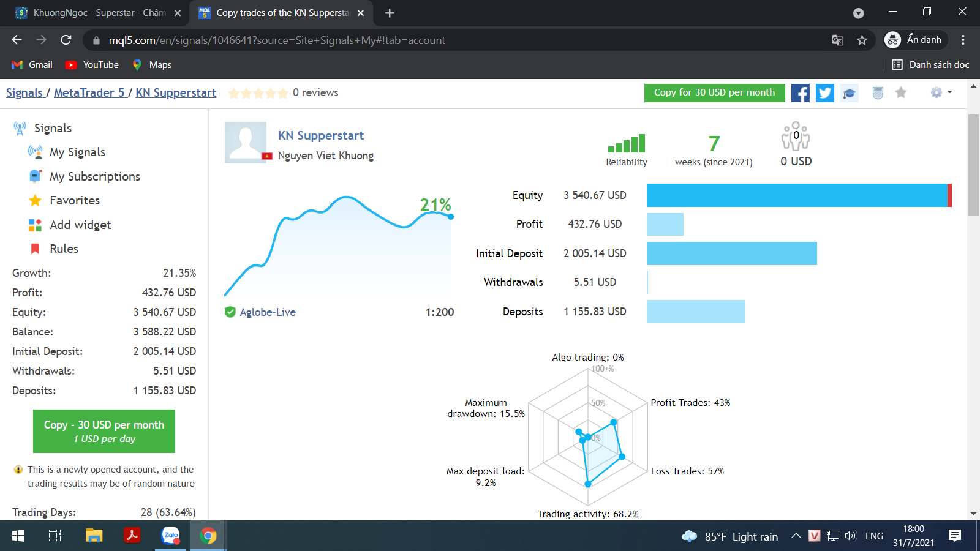Click the grey shield icon beside the star
This screenshot has height=551, width=980.
[x=878, y=93]
